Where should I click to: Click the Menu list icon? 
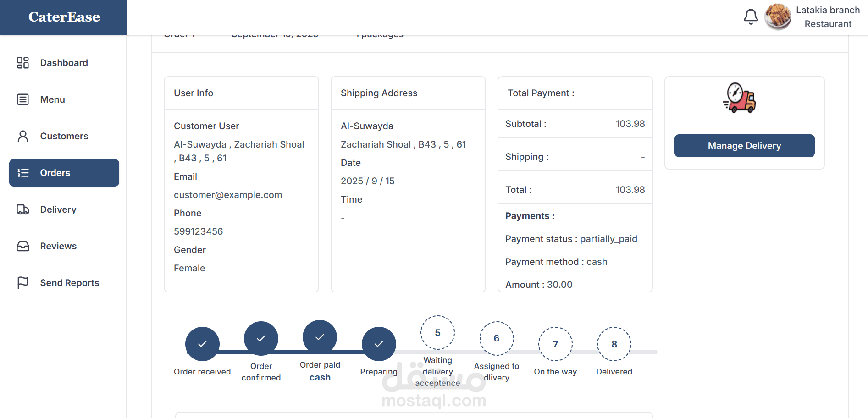[x=23, y=99]
